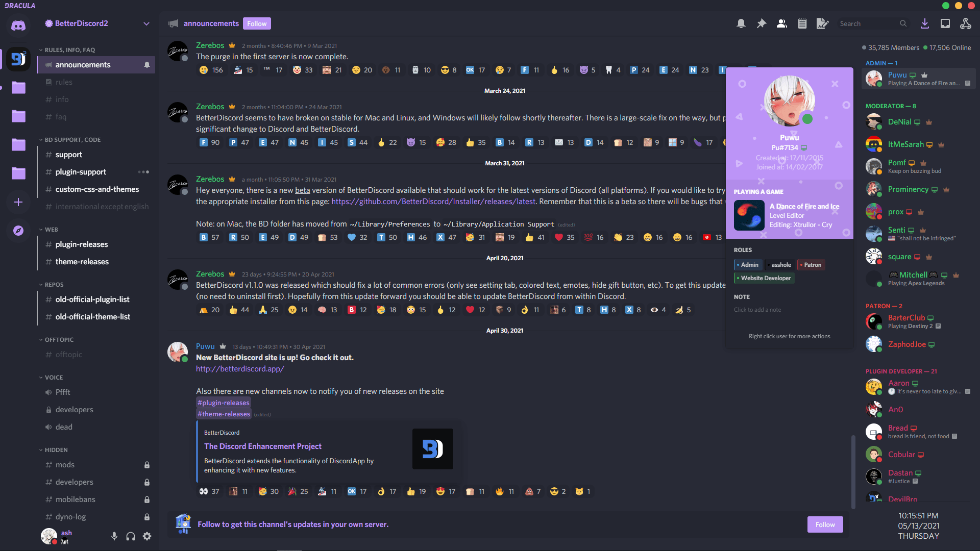
Task: Collapse the VOICE channel category
Action: [x=53, y=378]
